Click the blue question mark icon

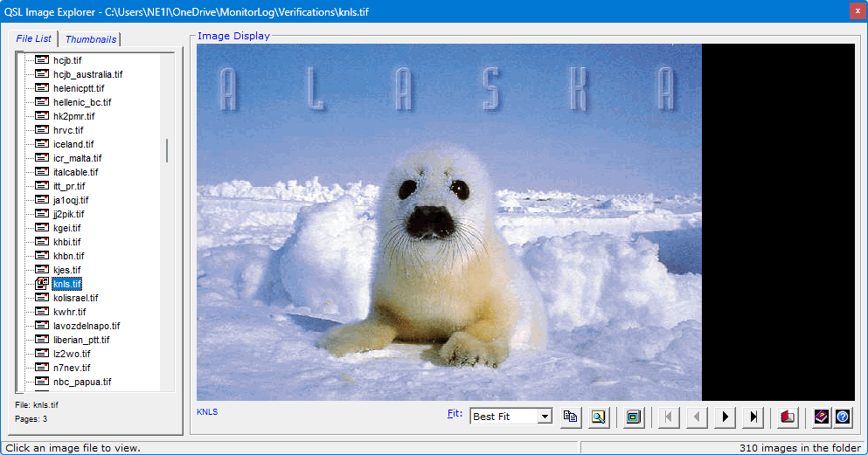coord(842,417)
